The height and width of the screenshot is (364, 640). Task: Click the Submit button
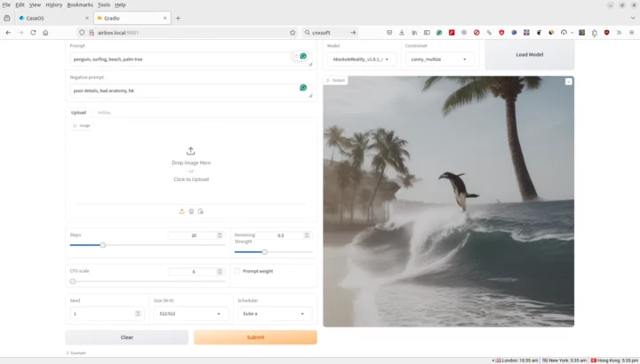point(255,337)
